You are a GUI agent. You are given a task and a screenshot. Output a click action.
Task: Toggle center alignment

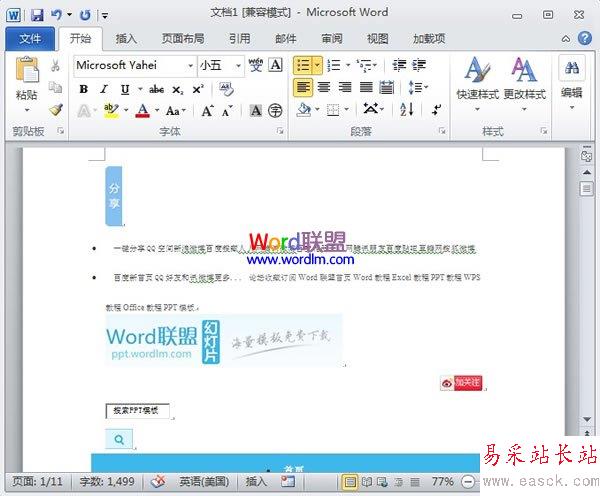point(324,87)
